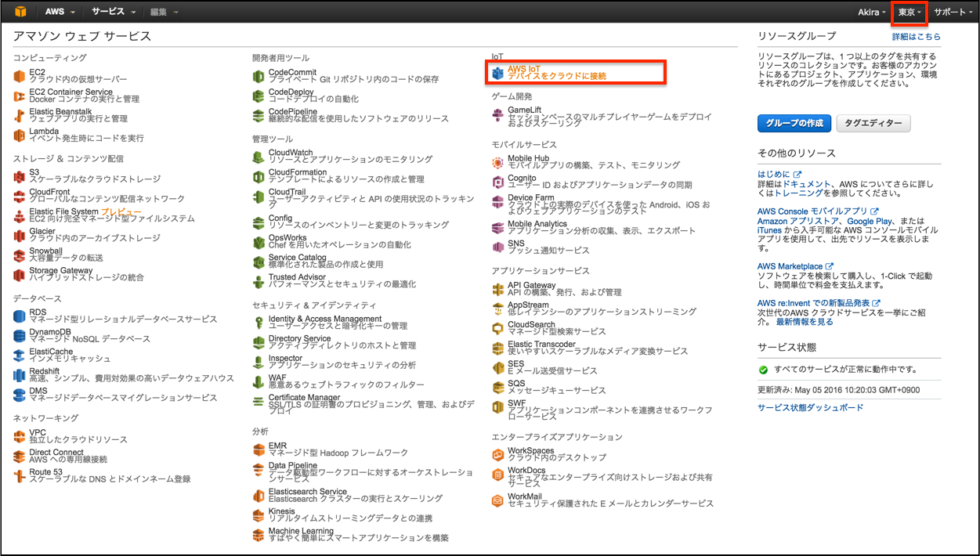Open the トレーニング link
The height and width of the screenshot is (556, 980).
coord(799,193)
